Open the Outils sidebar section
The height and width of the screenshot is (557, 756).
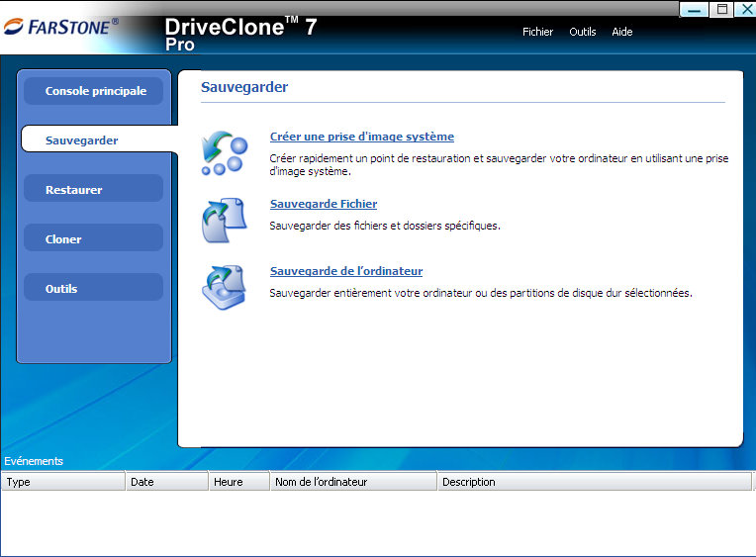pyautogui.click(x=94, y=288)
